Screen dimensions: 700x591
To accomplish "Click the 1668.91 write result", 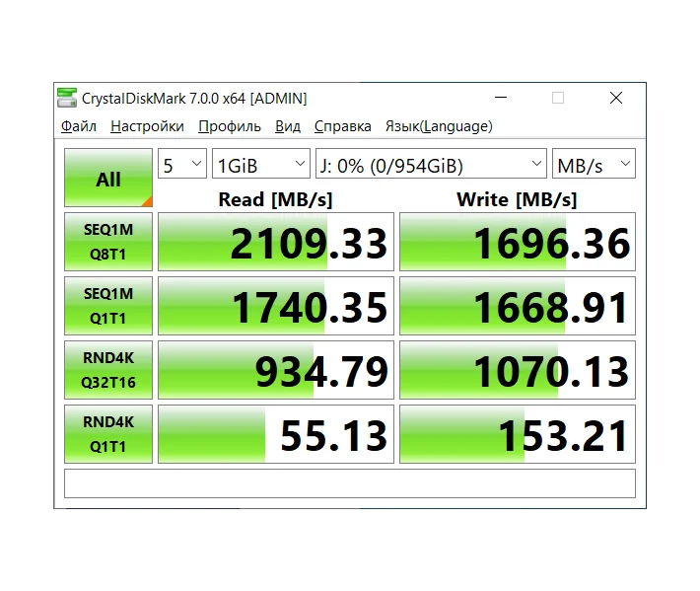I will [518, 306].
